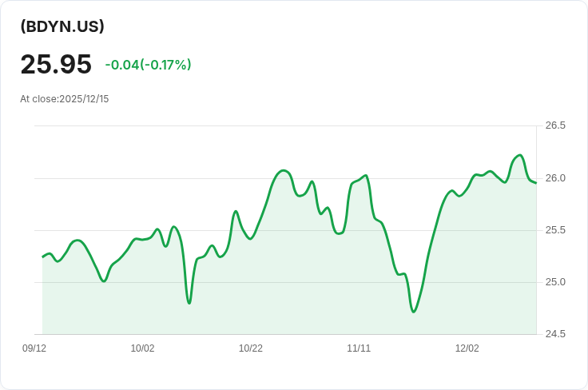Click the line's starting point at left edge
The width and height of the screenshot is (588, 390).
tap(43, 257)
